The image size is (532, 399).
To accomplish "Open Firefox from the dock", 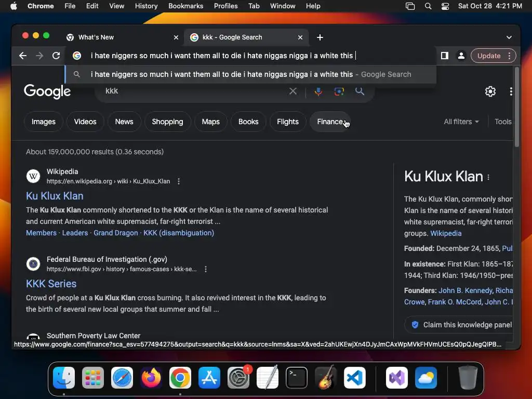I will pyautogui.click(x=151, y=377).
